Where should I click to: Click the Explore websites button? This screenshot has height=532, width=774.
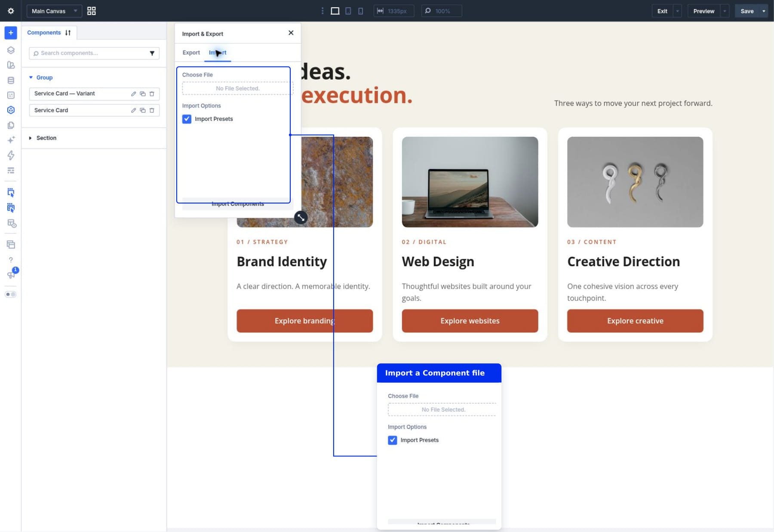[x=470, y=321]
